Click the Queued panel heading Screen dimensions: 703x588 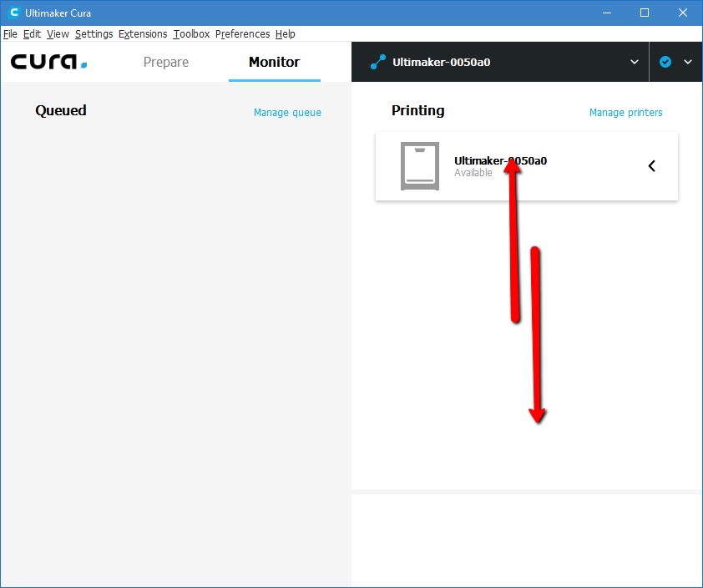point(60,110)
